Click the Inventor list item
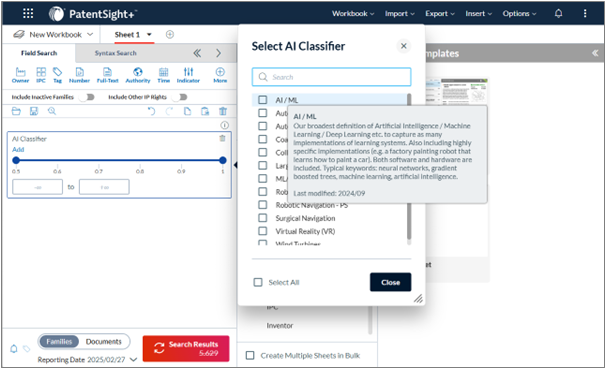Viewport: 606px width, 370px height. [280, 326]
